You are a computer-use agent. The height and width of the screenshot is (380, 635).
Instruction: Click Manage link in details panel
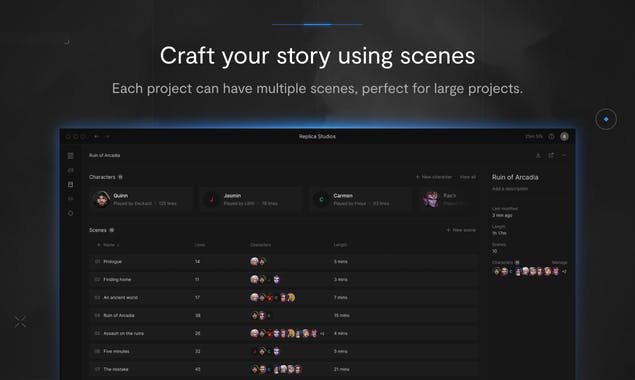(x=559, y=263)
